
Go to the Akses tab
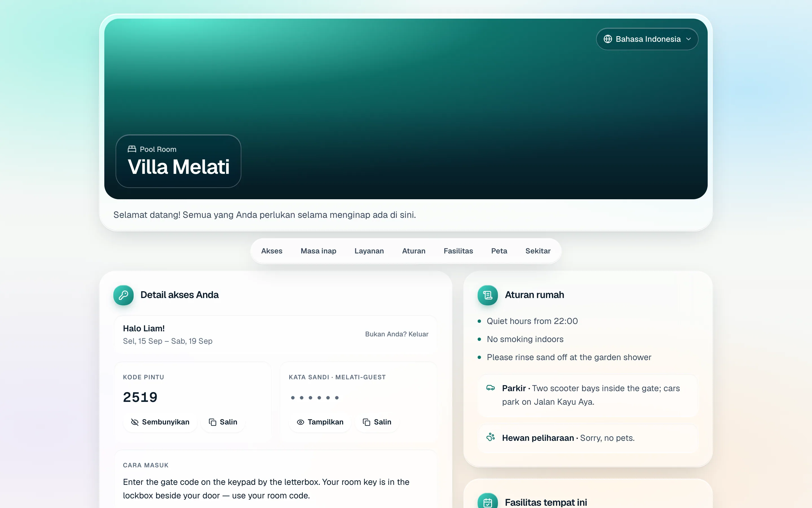(272, 251)
